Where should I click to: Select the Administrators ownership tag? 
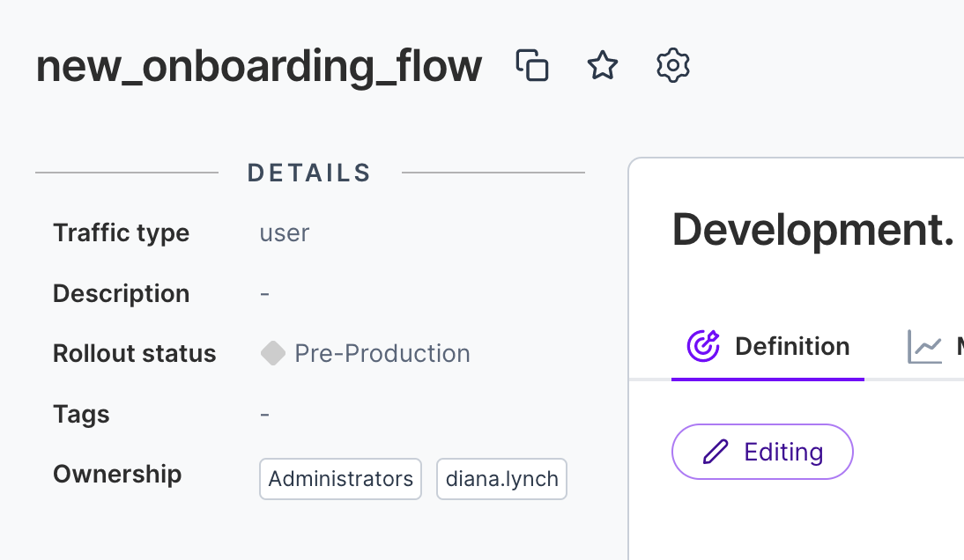coord(340,479)
